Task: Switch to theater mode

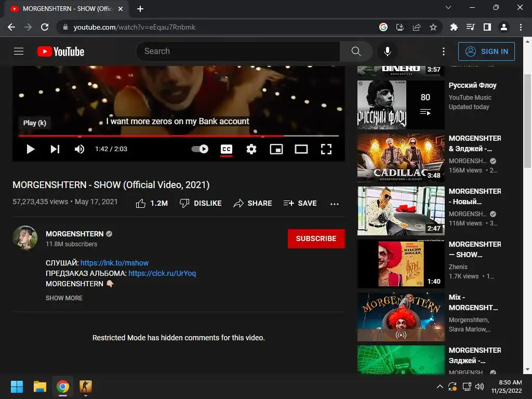Action: pos(301,149)
